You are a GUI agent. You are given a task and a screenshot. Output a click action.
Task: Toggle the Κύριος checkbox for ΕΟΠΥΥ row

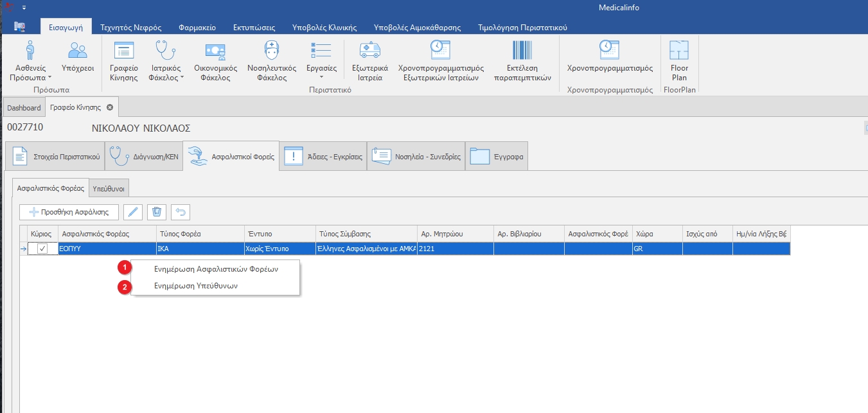pyautogui.click(x=42, y=249)
